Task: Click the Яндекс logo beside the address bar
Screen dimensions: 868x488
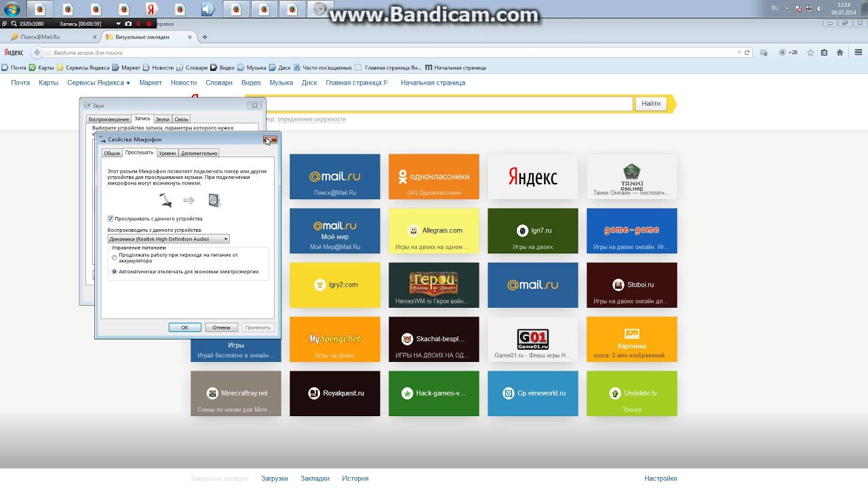Action: pos(14,52)
